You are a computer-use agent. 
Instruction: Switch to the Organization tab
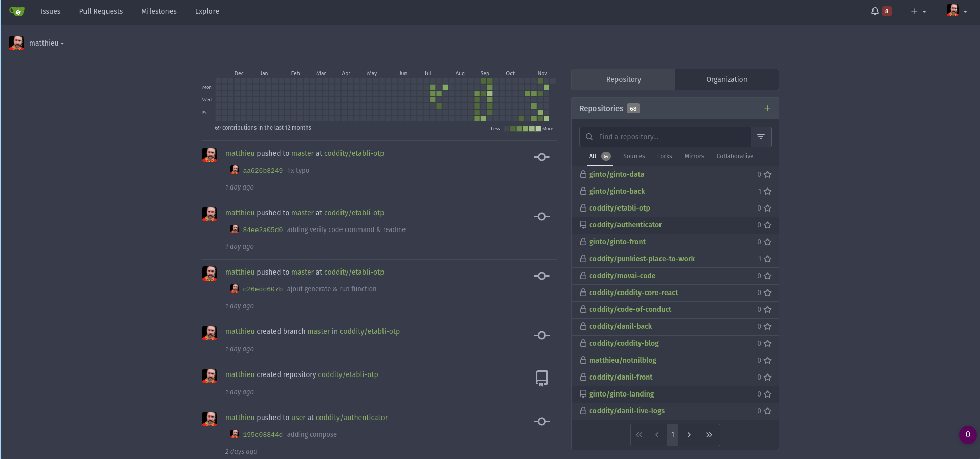click(727, 79)
